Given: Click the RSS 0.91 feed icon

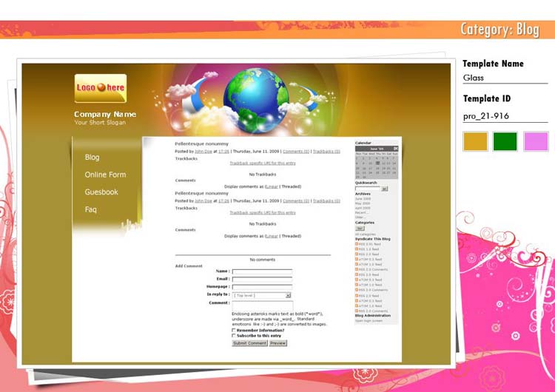Looking at the screenshot, I should click(x=357, y=243).
